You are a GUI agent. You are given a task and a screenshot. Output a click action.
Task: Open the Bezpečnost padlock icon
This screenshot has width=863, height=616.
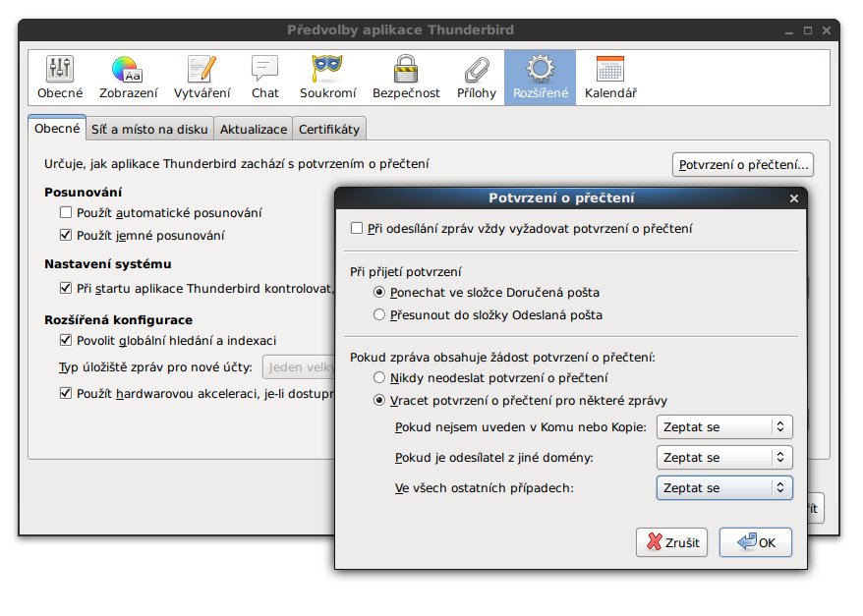tap(406, 78)
